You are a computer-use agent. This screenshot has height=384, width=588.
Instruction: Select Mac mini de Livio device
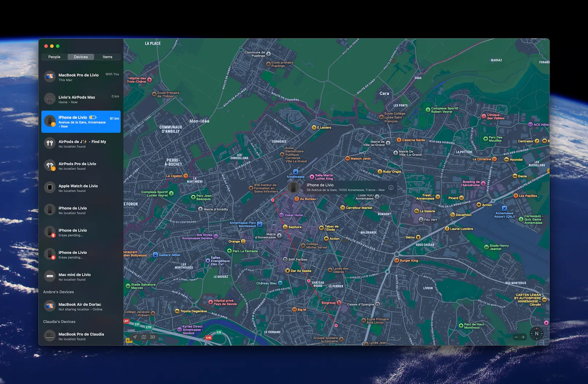click(x=81, y=277)
